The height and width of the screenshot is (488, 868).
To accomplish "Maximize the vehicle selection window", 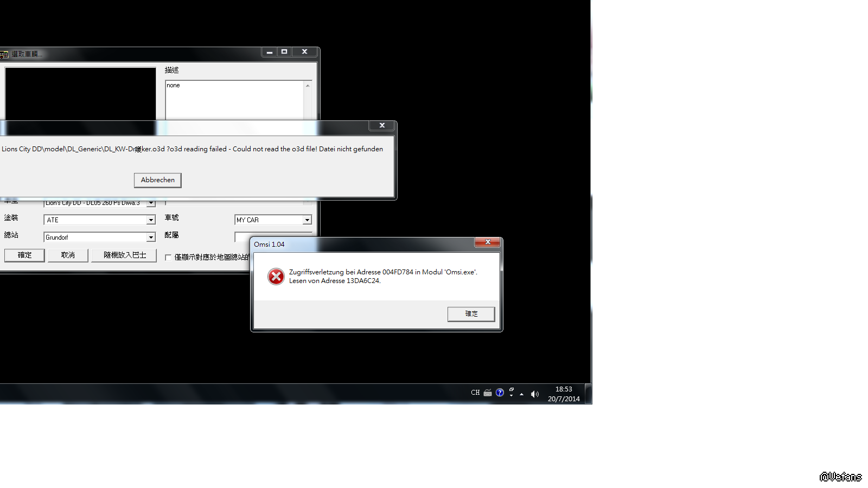I will [x=284, y=52].
